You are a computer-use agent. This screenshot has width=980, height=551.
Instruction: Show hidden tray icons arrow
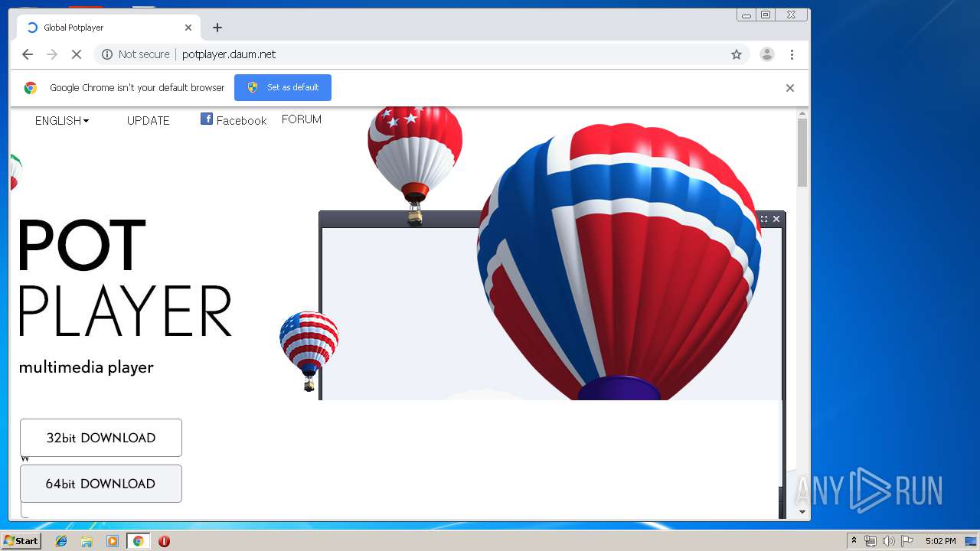point(854,541)
